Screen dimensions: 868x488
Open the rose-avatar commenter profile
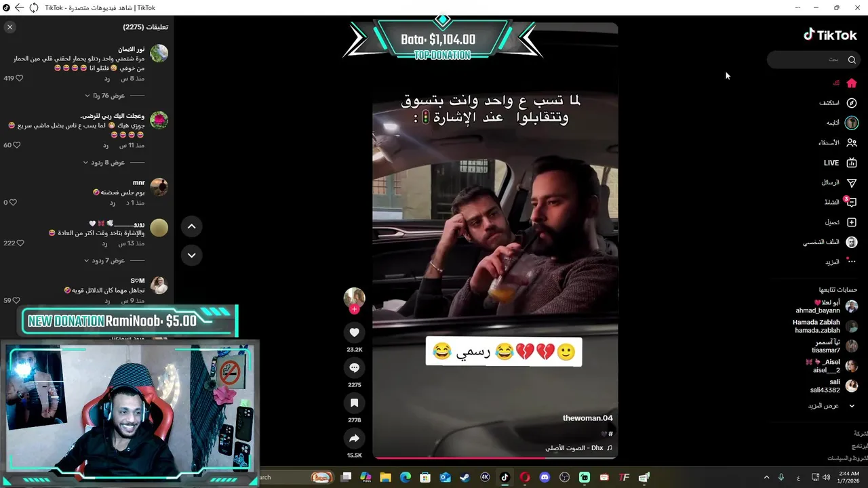click(x=159, y=120)
